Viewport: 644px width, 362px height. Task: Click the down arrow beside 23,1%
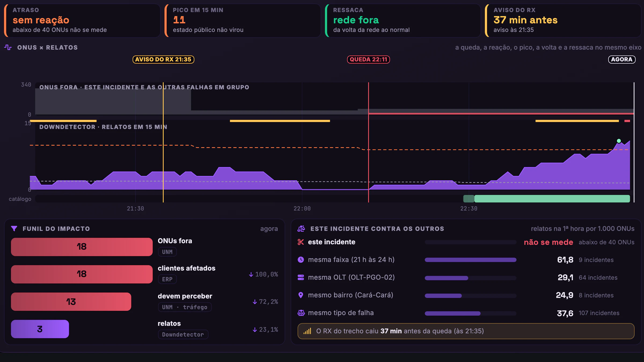(255, 330)
